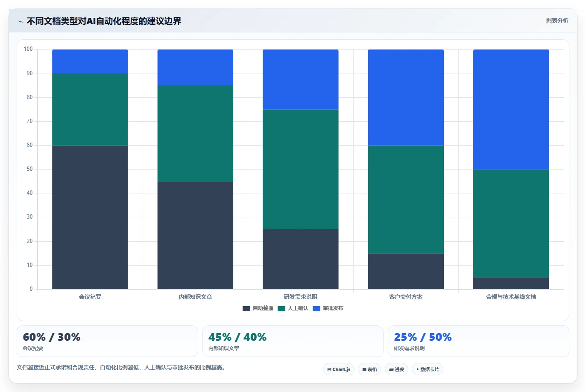Image resolution: width=586 pixels, height=392 pixels.
Task: Click the chart title 不同文档类型对AI自动化程度的建议边界
Action: [x=104, y=21]
